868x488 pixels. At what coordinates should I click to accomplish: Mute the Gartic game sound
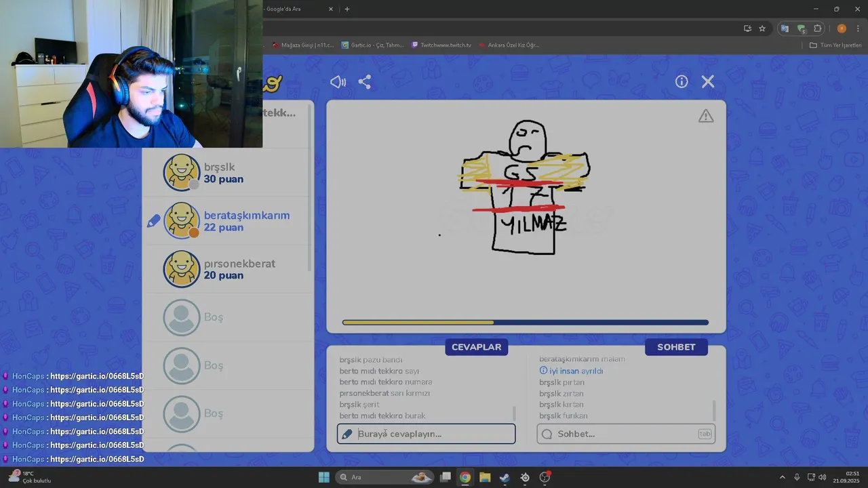338,82
